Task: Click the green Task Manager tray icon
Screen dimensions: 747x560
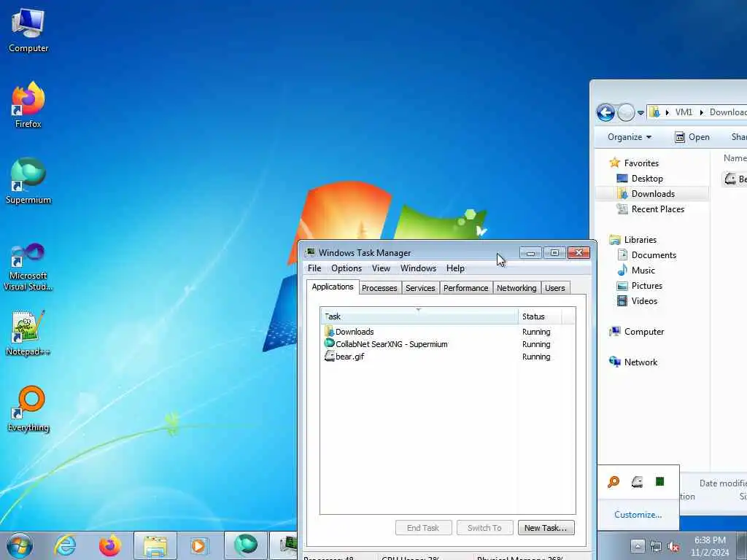Action: tap(659, 481)
